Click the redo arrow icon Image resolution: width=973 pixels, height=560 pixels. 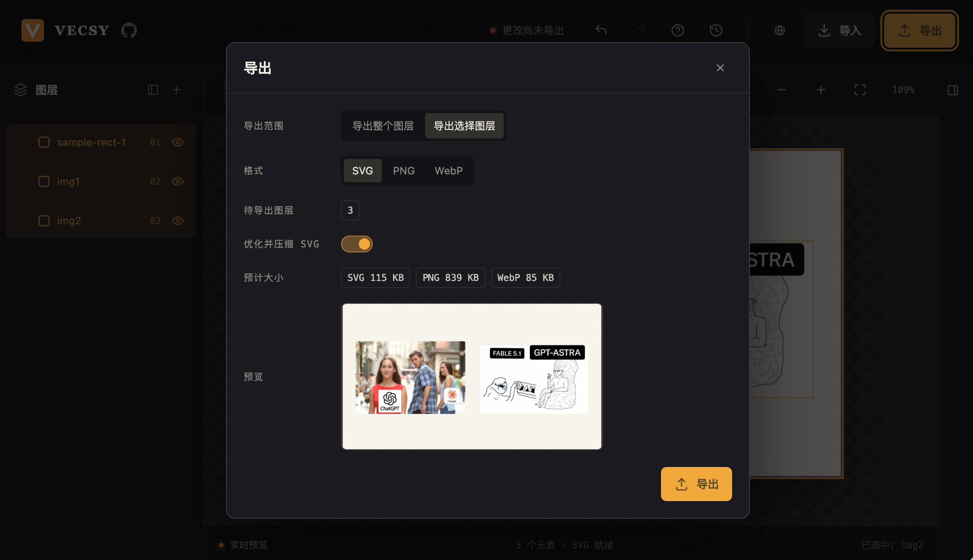[x=639, y=30]
